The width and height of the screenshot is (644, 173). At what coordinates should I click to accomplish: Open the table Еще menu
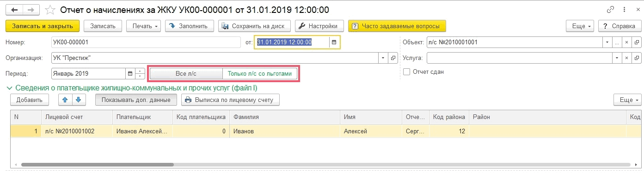pos(627,100)
